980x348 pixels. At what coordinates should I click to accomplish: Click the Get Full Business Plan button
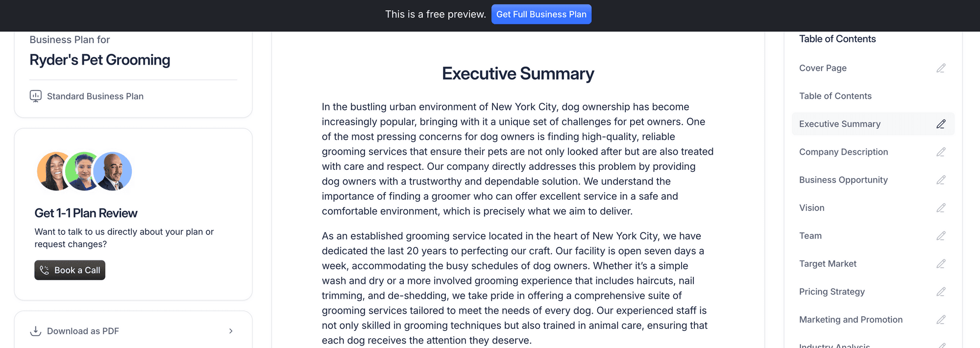pos(541,14)
